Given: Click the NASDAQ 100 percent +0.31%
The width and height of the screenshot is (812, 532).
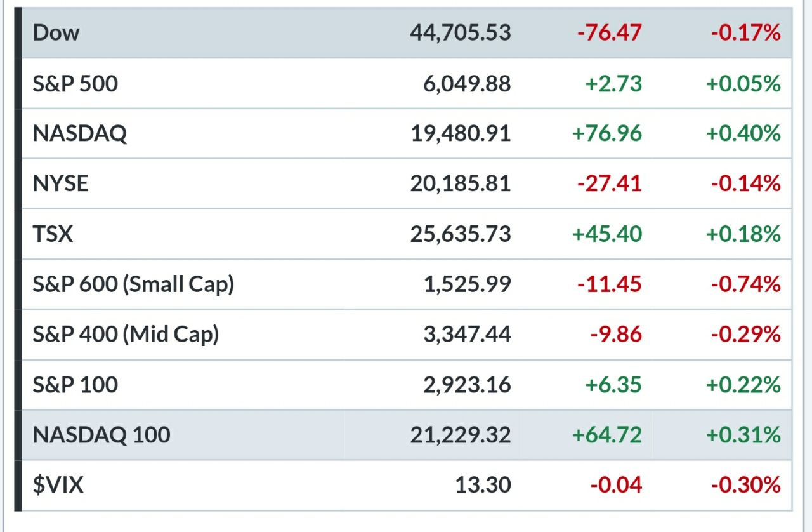Looking at the screenshot, I should pyautogui.click(x=743, y=434).
